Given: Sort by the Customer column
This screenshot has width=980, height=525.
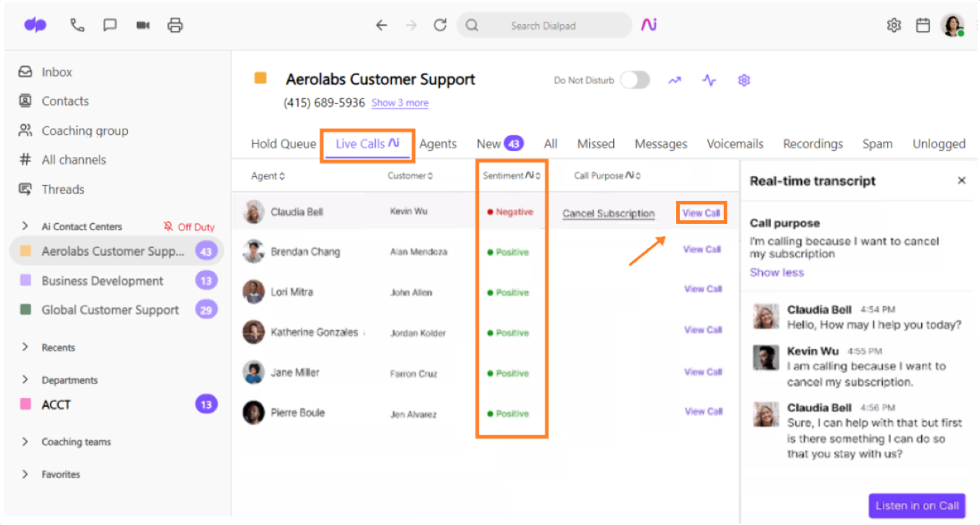Looking at the screenshot, I should 411,176.
